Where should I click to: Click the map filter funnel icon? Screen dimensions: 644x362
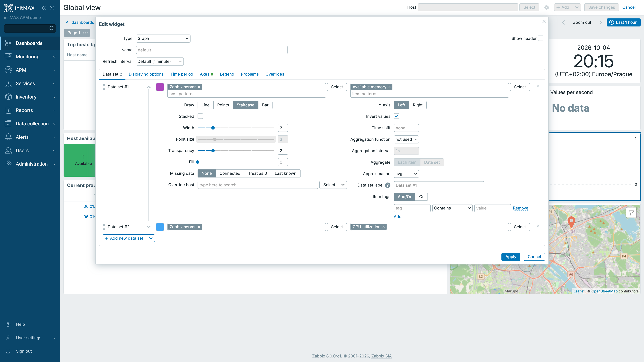(631, 213)
